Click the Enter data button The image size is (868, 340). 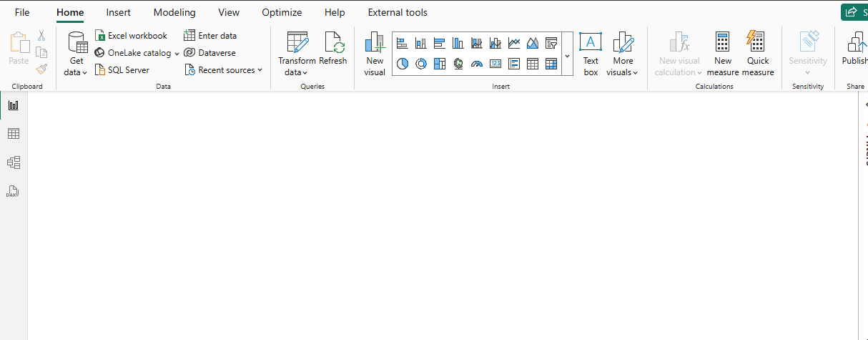[210, 36]
